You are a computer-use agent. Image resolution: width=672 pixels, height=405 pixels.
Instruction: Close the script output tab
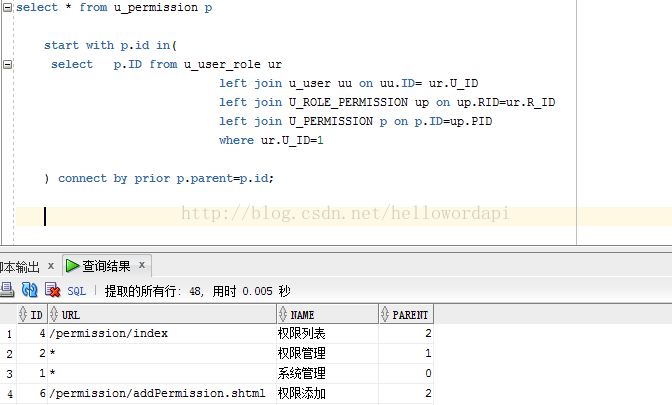pyautogui.click(x=51, y=266)
